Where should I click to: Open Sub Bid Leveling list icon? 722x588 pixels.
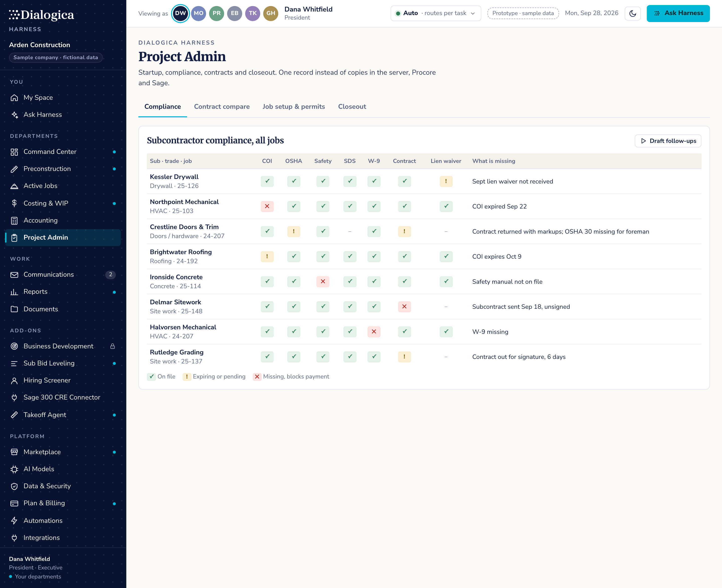click(x=14, y=363)
